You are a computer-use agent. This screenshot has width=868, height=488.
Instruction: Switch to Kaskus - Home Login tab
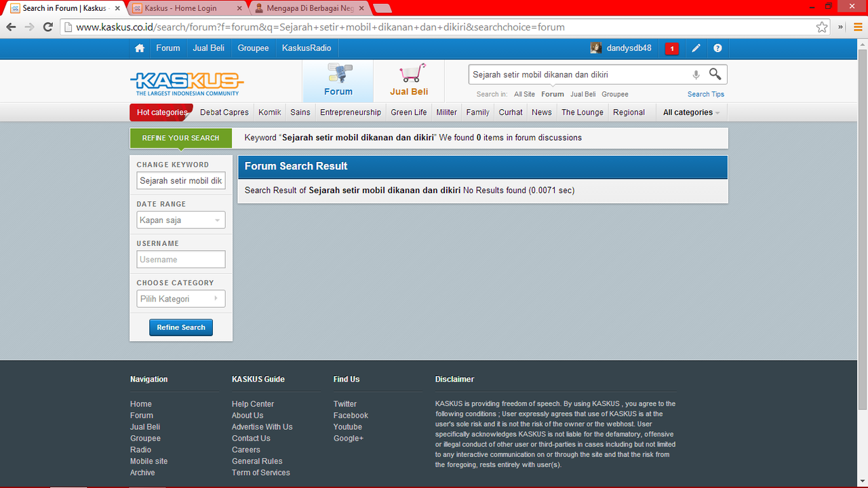point(187,8)
